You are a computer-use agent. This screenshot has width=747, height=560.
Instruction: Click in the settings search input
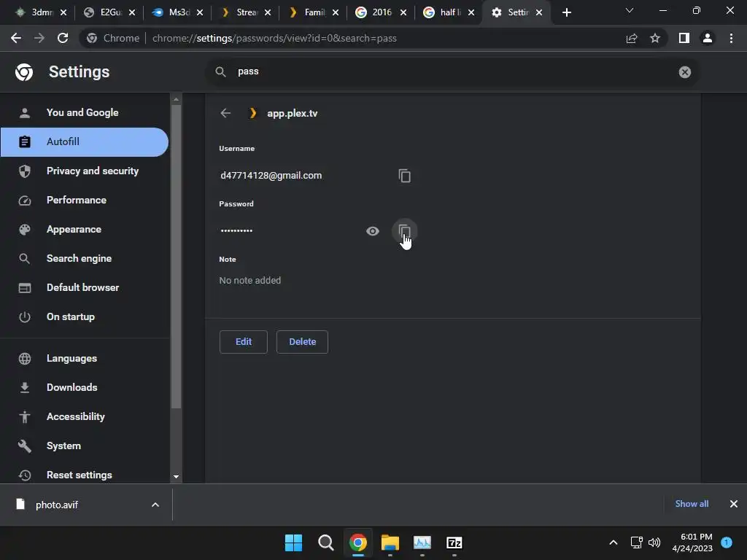click(452, 72)
